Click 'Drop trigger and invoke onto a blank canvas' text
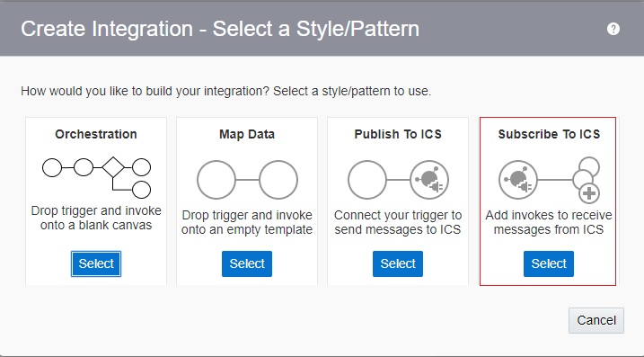Viewport: 644px width, 357px height. [x=96, y=218]
